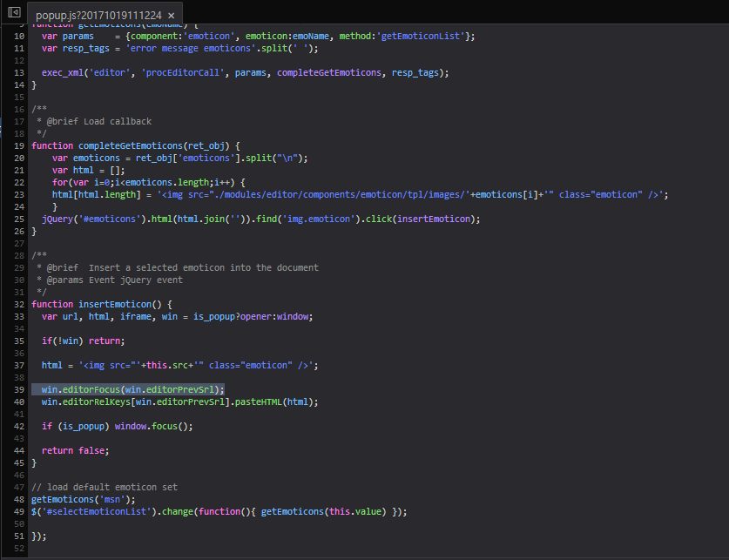Toggle the file navigator sidebar icon
729x560 pixels.
(x=14, y=12)
